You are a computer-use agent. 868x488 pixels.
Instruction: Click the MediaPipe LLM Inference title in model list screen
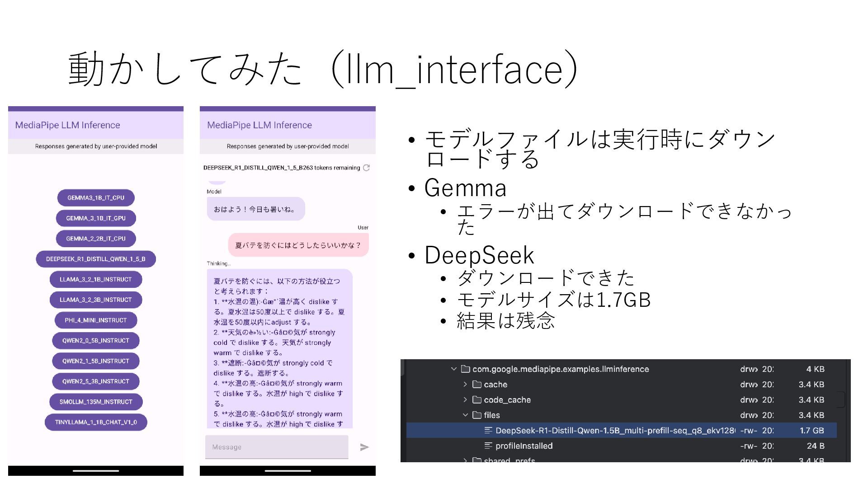[x=67, y=125]
